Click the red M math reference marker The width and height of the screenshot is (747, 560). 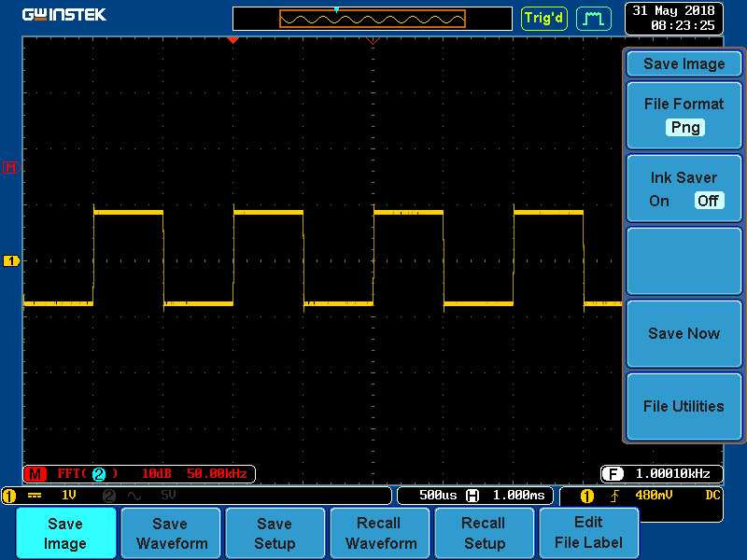pyautogui.click(x=11, y=168)
